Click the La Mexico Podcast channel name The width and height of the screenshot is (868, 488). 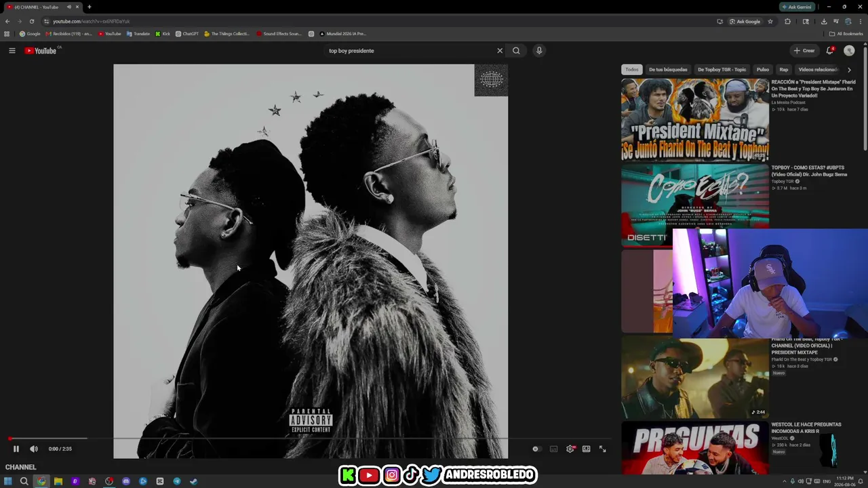tap(789, 102)
